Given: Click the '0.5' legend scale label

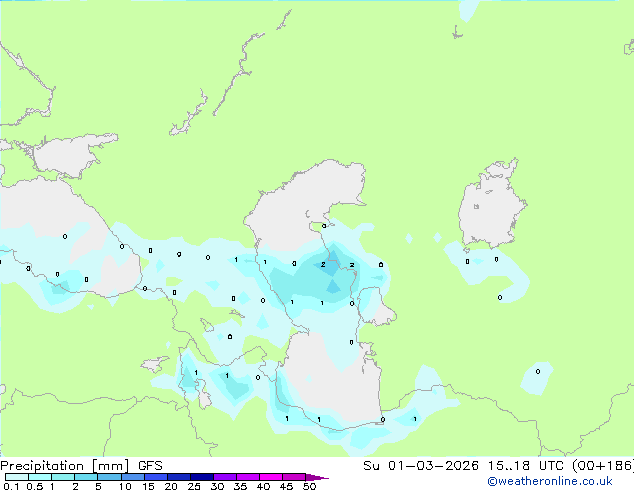Looking at the screenshot, I should [35, 486].
